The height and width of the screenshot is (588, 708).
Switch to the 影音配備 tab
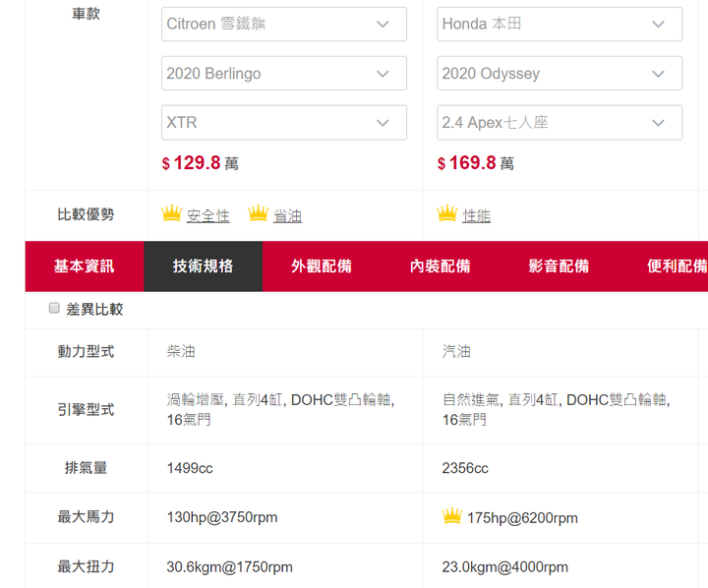(x=559, y=266)
